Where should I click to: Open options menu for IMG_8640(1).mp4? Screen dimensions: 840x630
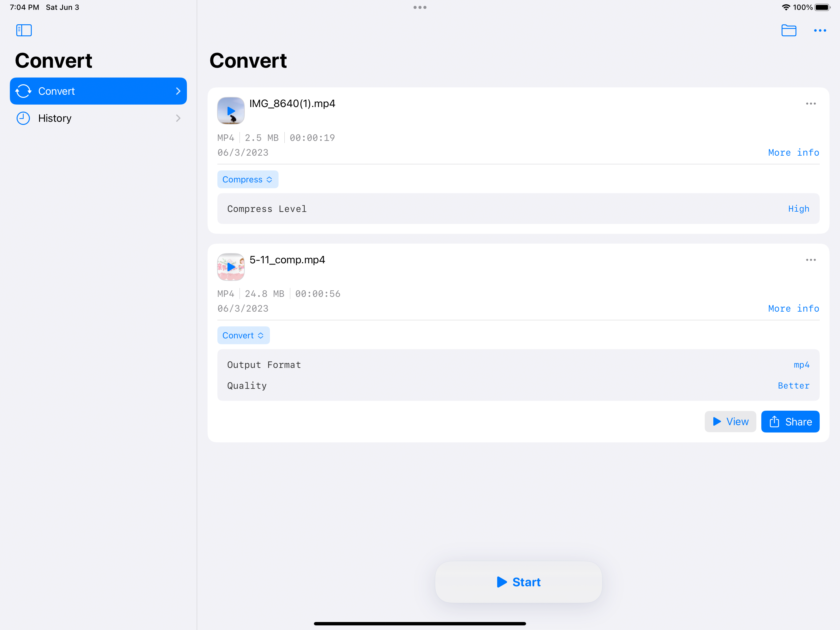point(811,104)
